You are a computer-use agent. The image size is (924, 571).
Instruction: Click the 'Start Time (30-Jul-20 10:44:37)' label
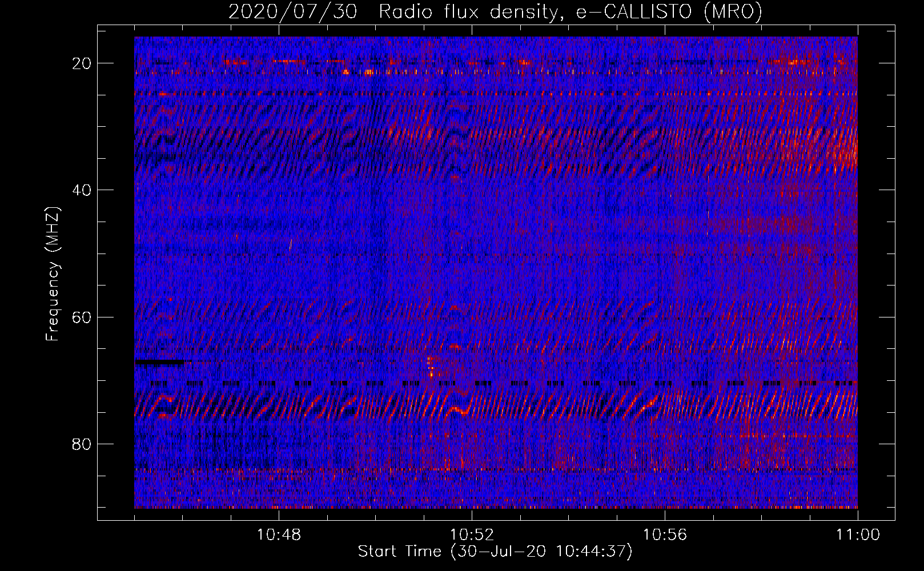[x=495, y=552]
